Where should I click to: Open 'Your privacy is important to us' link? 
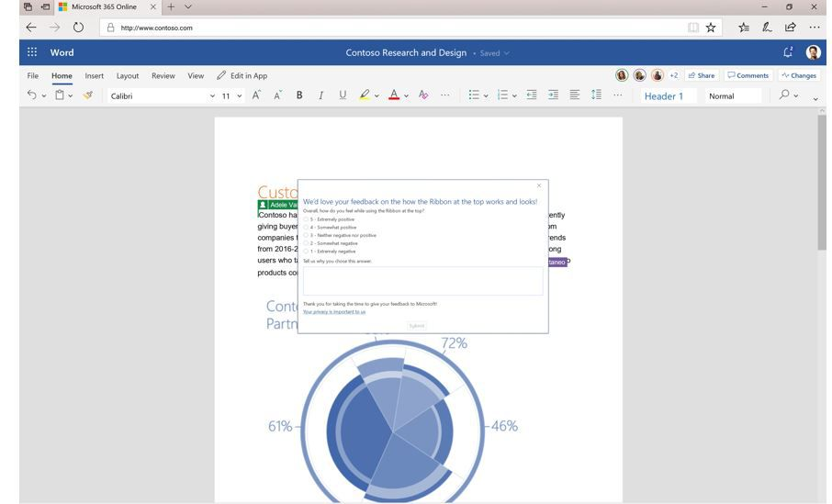coord(333,312)
